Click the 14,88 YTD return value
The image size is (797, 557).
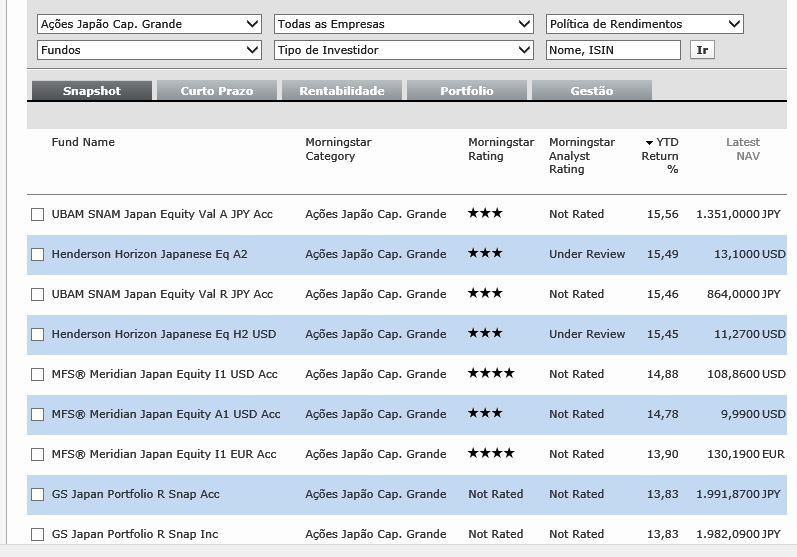(663, 375)
